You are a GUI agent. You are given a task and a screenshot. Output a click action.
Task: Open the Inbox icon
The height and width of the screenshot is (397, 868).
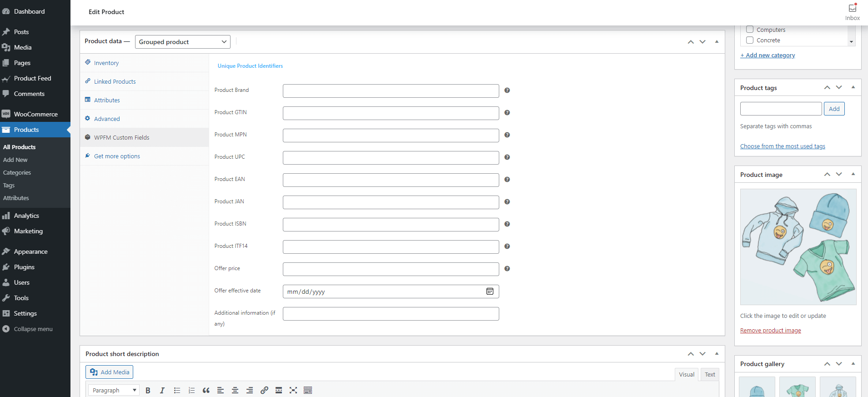[x=852, y=12]
